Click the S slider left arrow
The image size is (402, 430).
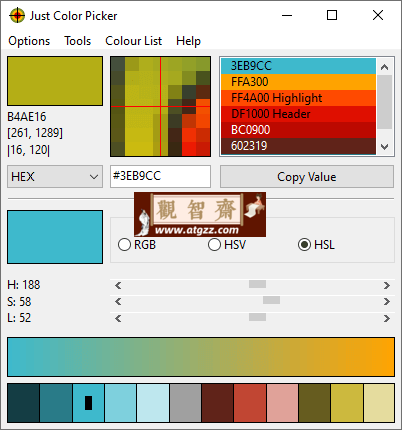[x=118, y=302]
